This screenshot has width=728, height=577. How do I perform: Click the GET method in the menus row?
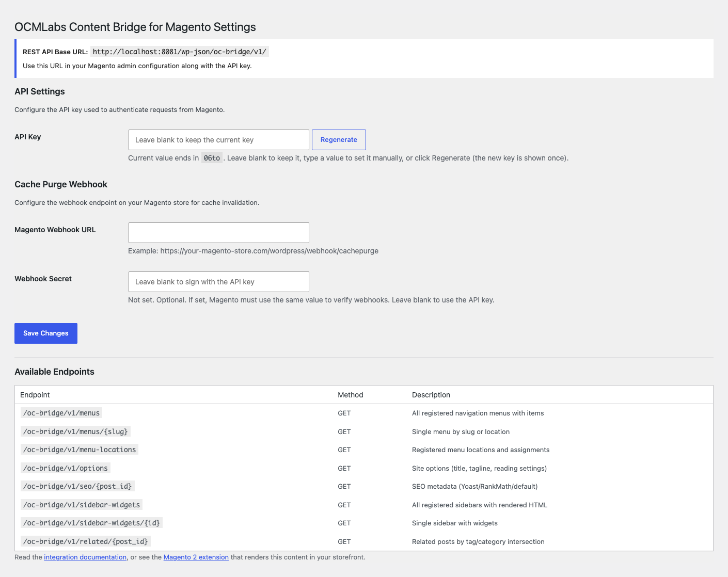click(344, 413)
